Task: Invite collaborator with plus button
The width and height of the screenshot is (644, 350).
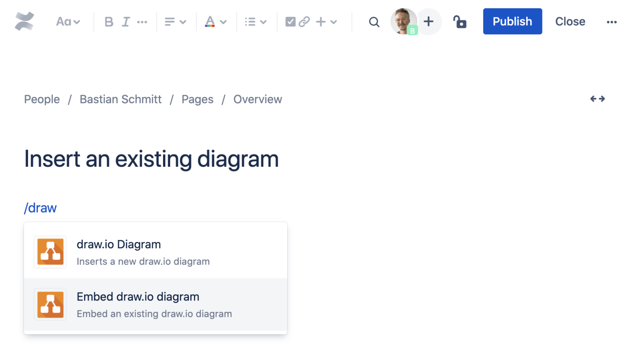Action: tap(428, 21)
